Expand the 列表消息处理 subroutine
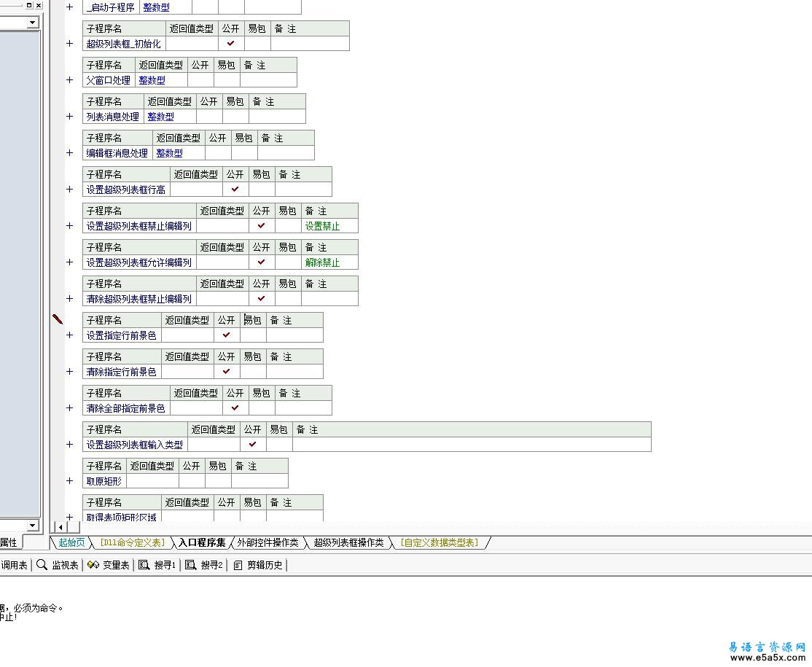The image size is (812, 667). [70, 117]
